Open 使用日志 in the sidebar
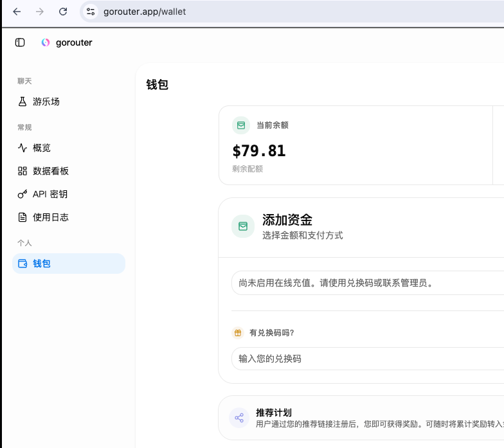504x448 pixels. tap(69, 217)
